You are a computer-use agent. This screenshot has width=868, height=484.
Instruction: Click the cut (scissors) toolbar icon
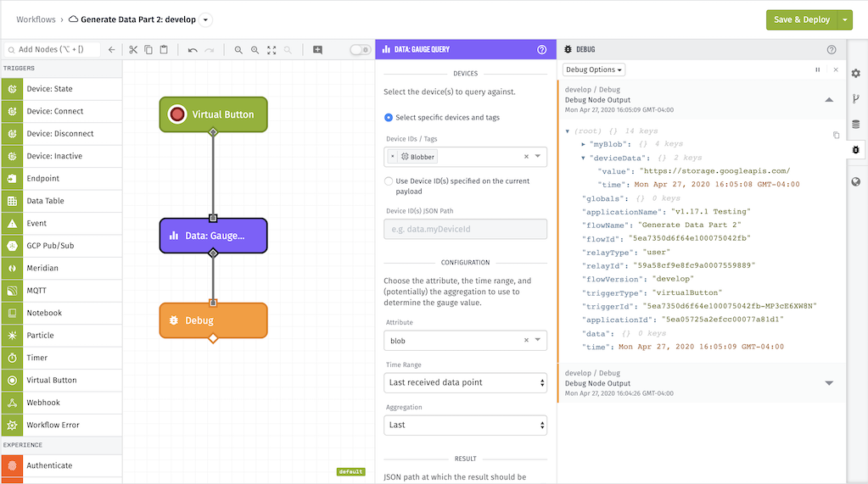(x=133, y=50)
